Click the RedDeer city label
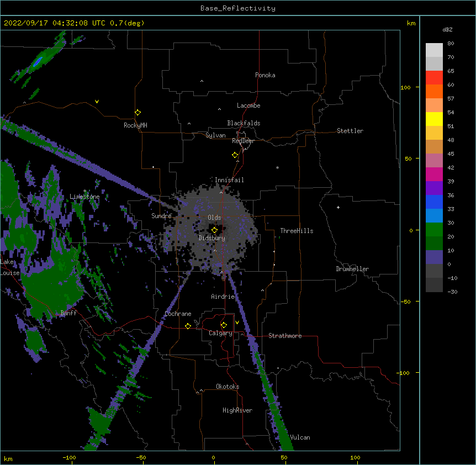 [243, 141]
